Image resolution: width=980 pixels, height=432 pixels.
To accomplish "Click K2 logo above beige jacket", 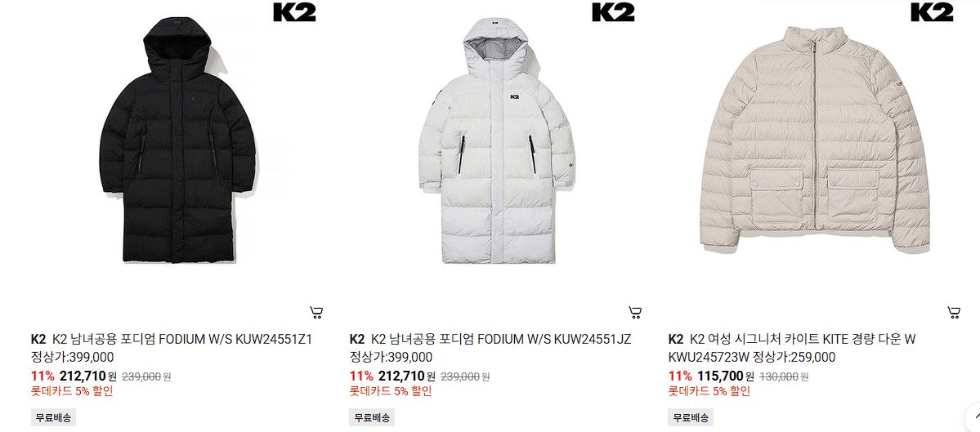I will tap(932, 12).
